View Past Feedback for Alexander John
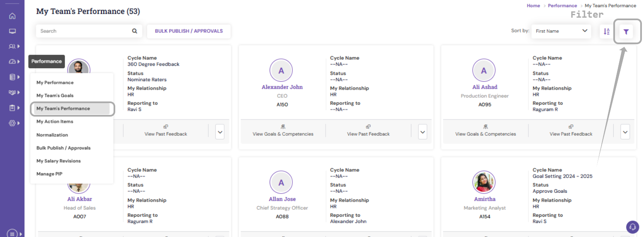The image size is (644, 237). (x=368, y=131)
